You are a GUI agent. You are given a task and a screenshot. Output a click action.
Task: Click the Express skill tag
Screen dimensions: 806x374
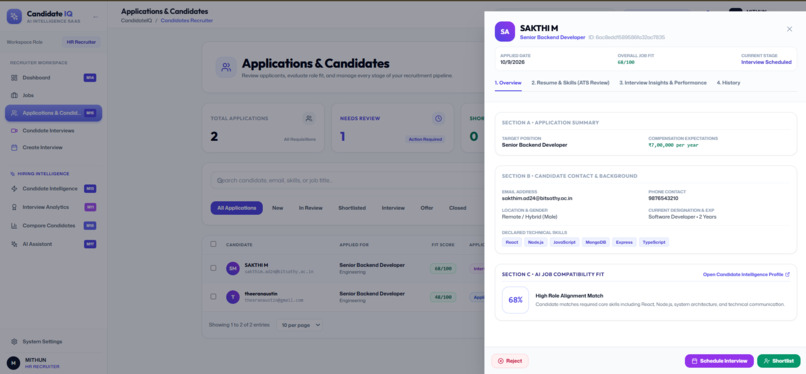tap(625, 242)
